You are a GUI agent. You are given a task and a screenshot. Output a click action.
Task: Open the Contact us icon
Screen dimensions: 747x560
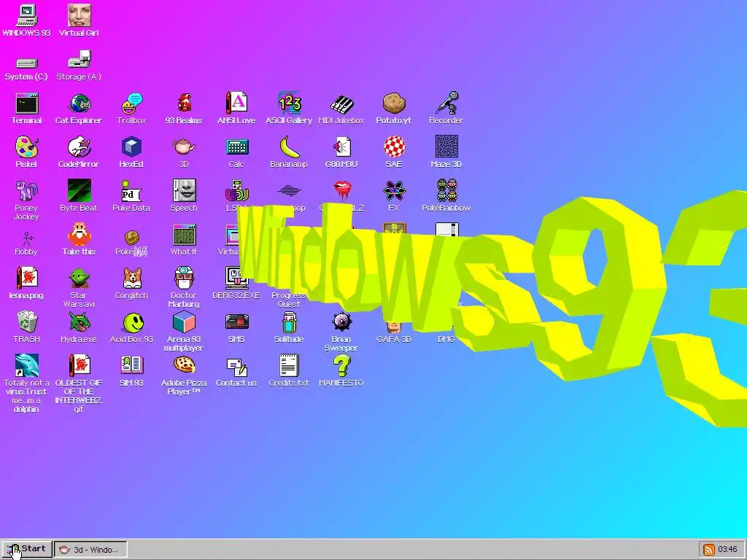click(x=236, y=367)
